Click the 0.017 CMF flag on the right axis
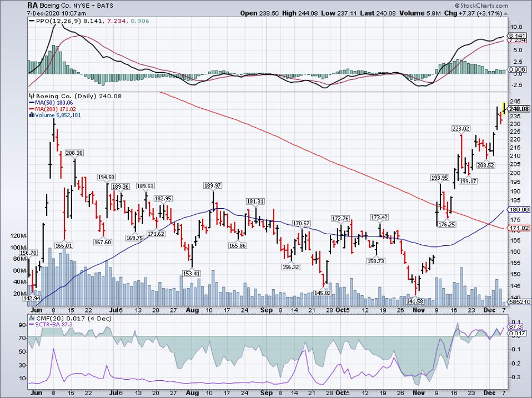The width and height of the screenshot is (532, 398). pos(517,334)
